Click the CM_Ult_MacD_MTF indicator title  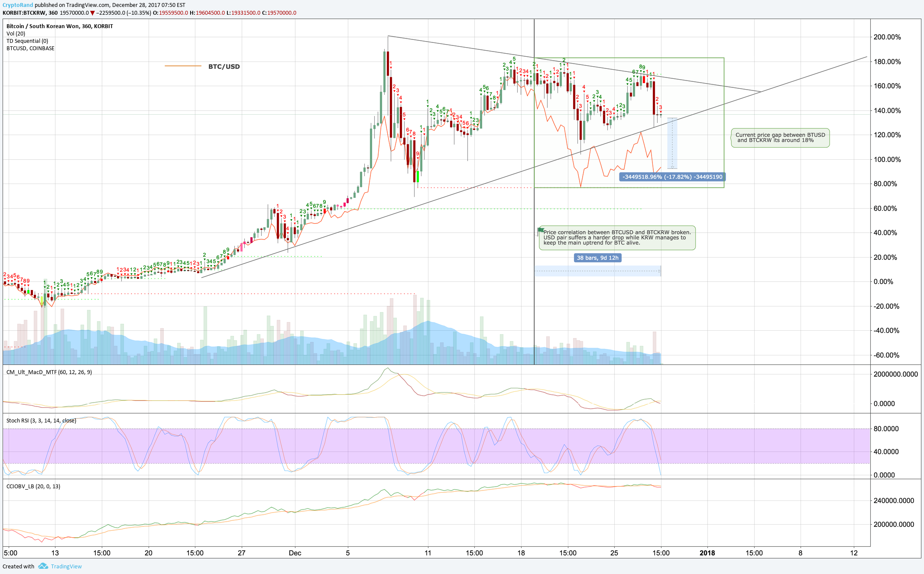(x=49, y=372)
